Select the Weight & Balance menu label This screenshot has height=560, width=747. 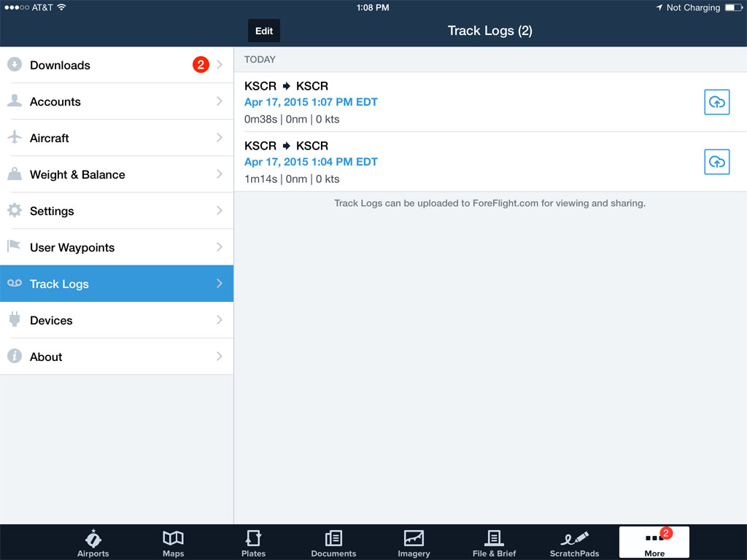(x=77, y=175)
